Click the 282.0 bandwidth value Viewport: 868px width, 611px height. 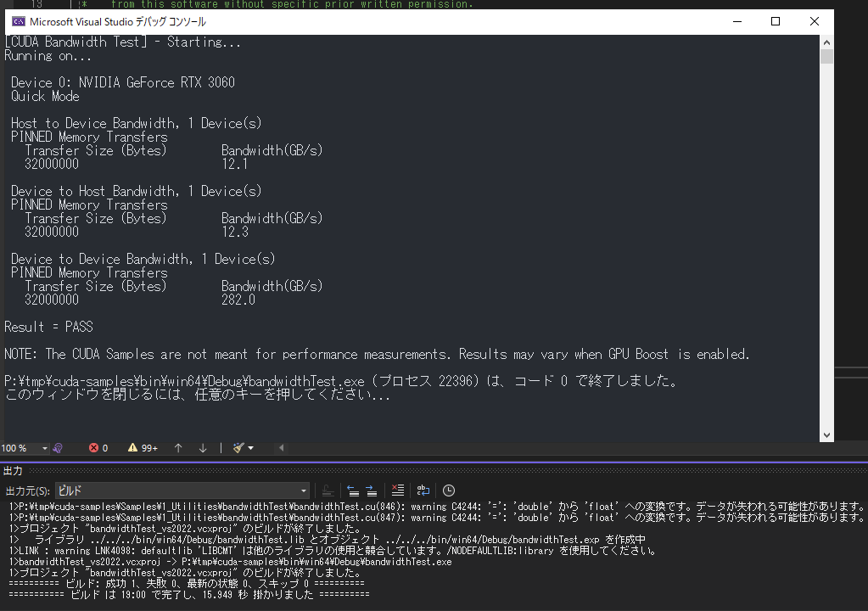click(238, 300)
